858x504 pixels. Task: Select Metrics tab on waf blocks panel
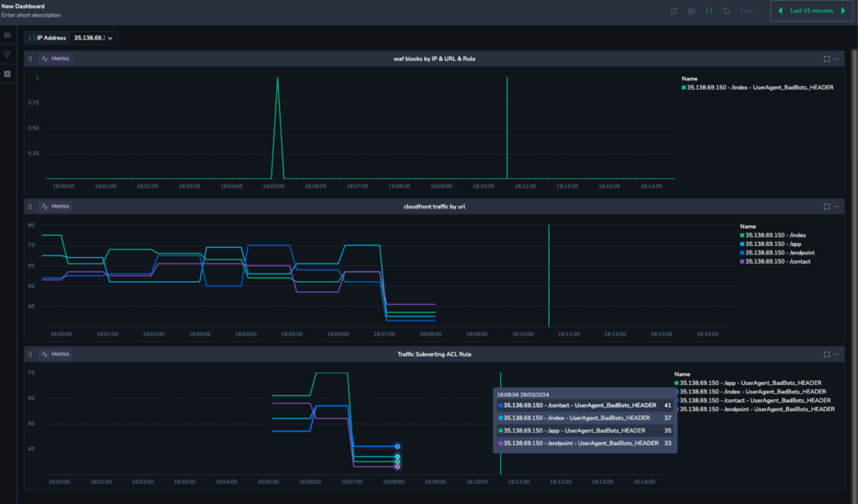click(56, 59)
